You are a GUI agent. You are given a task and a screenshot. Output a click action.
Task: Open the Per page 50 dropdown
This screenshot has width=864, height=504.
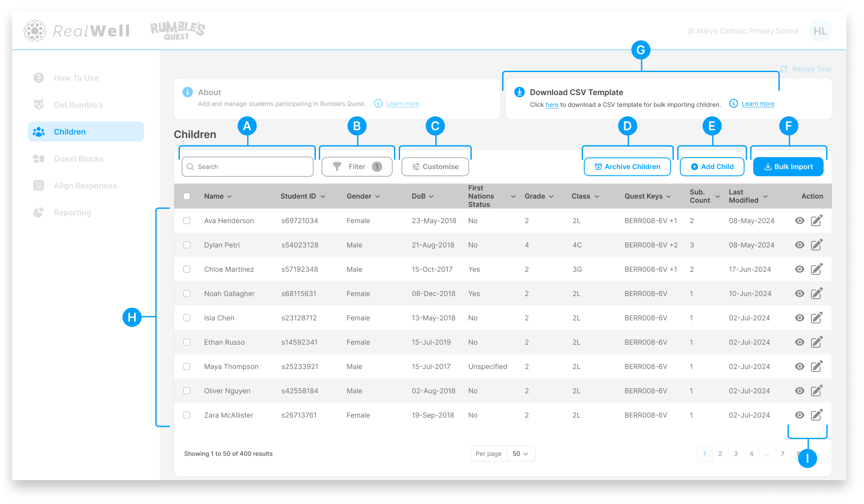click(x=521, y=454)
